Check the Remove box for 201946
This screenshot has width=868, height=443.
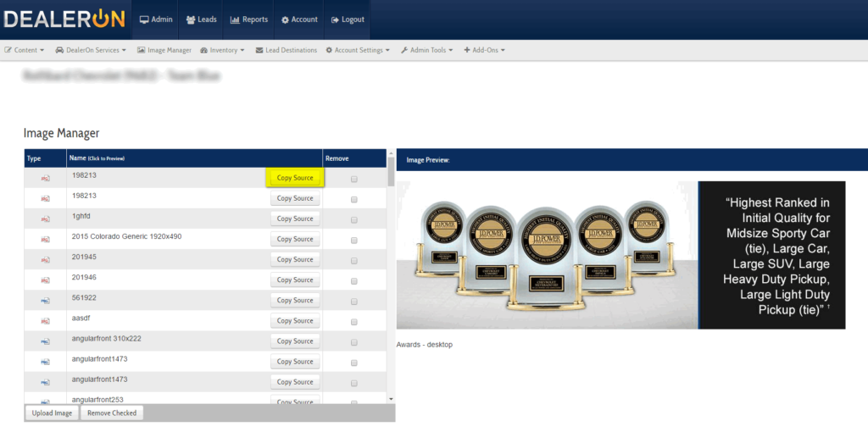(x=354, y=281)
